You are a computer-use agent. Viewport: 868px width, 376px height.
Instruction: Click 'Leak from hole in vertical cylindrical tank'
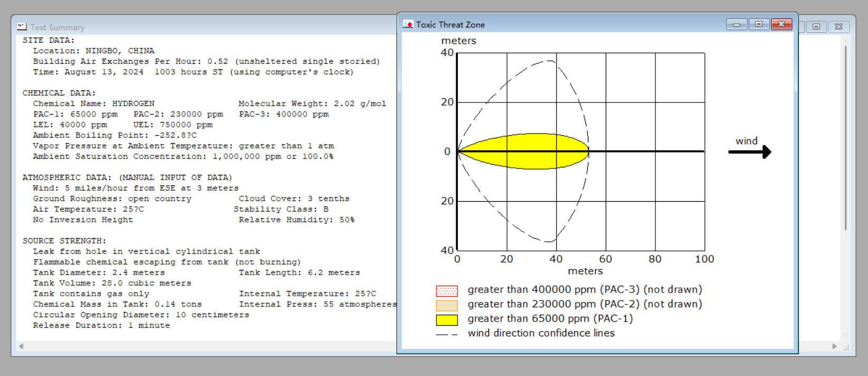tap(146, 251)
